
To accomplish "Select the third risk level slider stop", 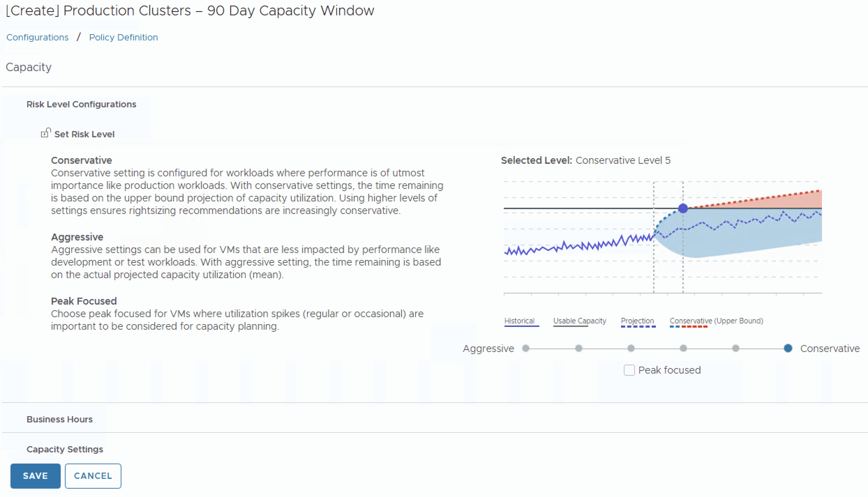I will click(631, 348).
